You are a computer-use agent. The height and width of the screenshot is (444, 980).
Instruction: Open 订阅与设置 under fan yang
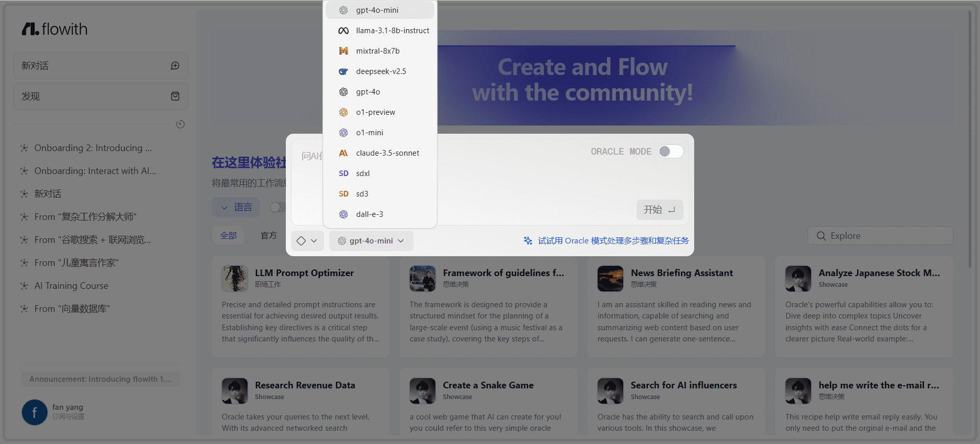pyautogui.click(x=68, y=417)
